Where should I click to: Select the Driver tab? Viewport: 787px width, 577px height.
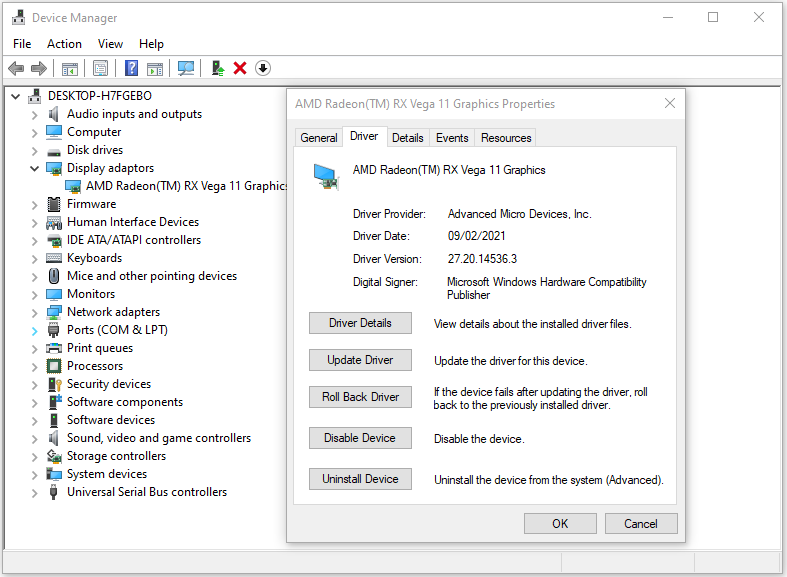364,136
